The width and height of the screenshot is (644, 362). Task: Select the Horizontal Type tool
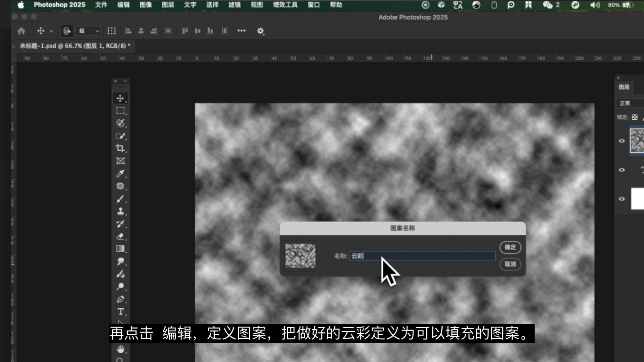coord(120,312)
